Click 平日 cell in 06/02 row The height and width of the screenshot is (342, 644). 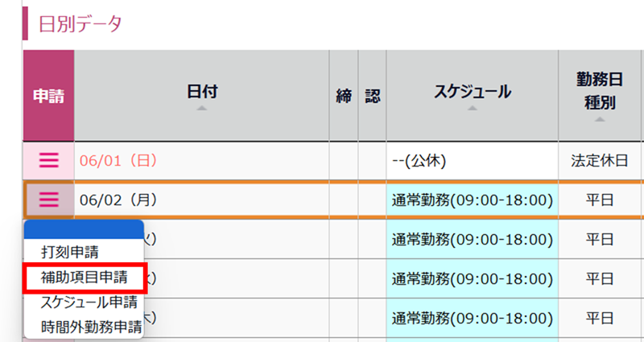pos(599,200)
